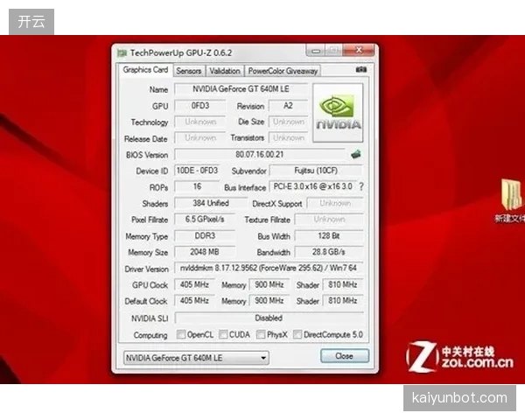Minimize the GPU-Z window

point(316,51)
